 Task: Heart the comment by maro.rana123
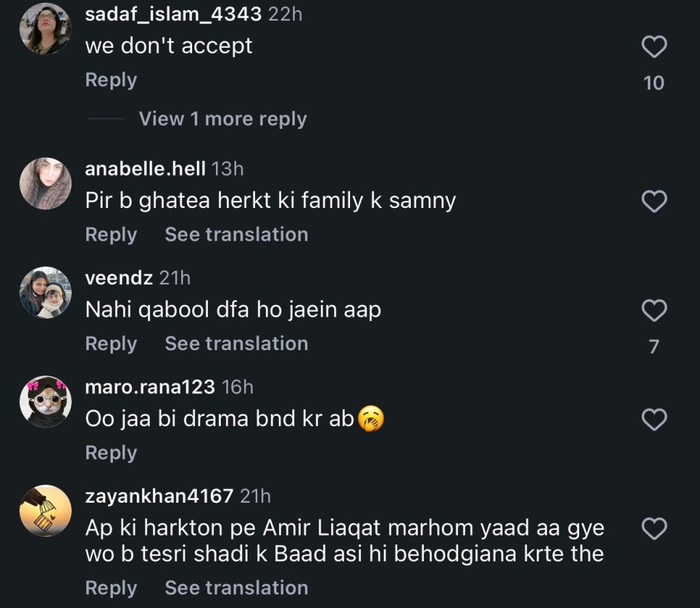point(654,419)
